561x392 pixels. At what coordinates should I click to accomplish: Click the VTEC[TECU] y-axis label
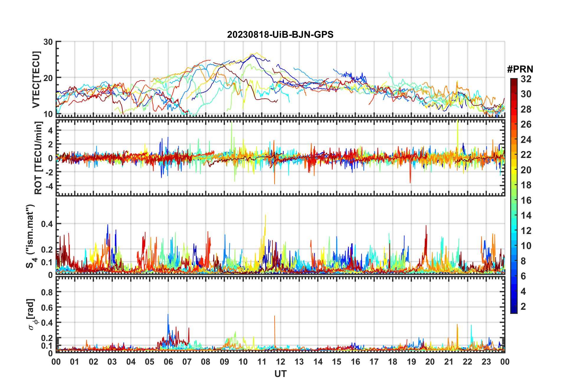click(x=36, y=80)
